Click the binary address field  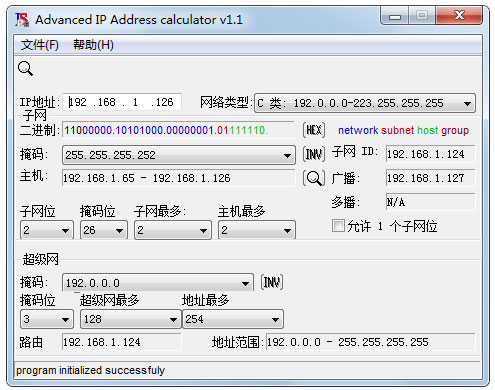(179, 130)
